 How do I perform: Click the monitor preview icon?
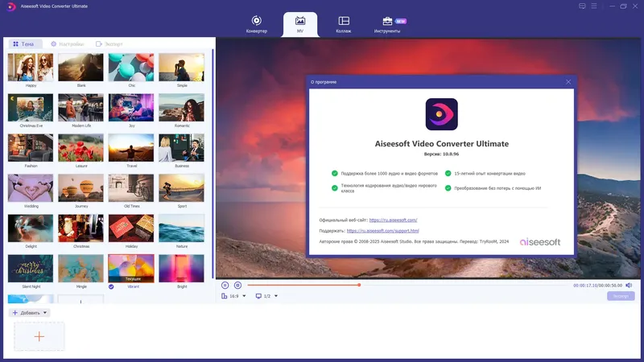point(258,296)
